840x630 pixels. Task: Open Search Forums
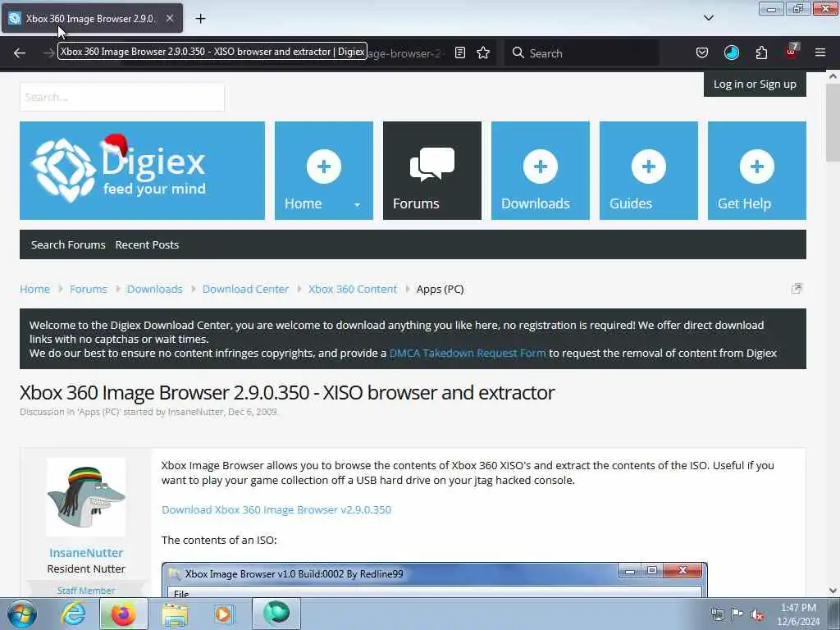tap(68, 244)
